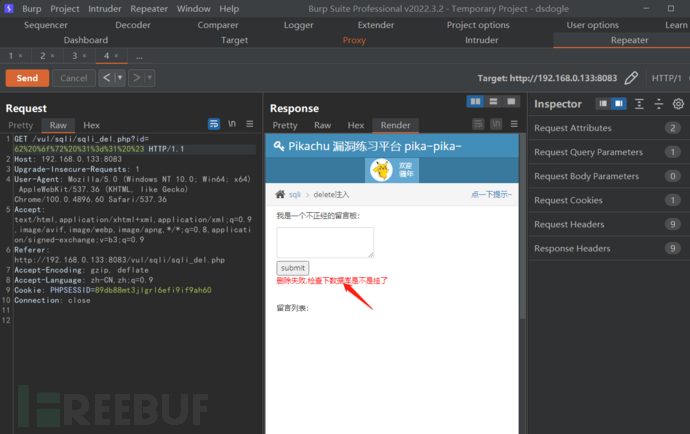The image size is (690, 434).
Task: Expand all Inspector sections icon
Action: point(639,104)
